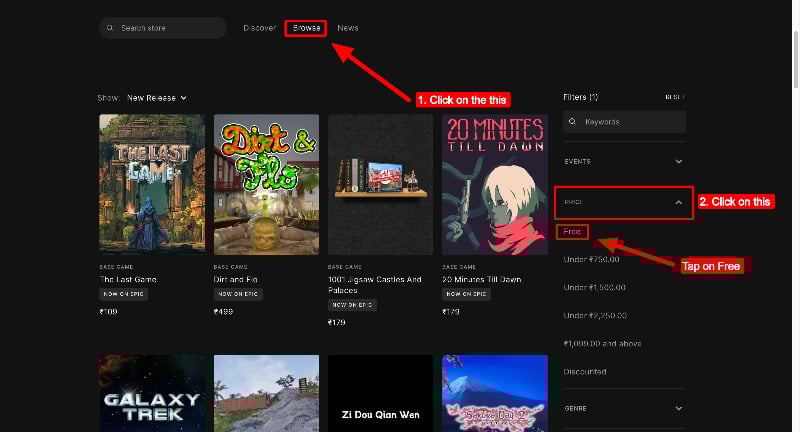Select the ₹1,000.00 and above filter
Screen dimensions: 800x432
[x=602, y=344]
